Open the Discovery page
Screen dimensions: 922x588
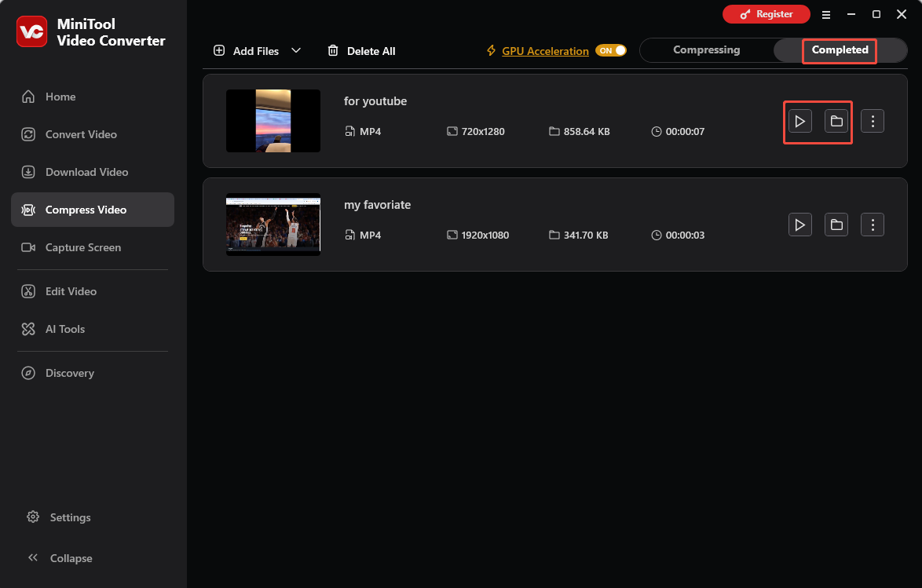point(93,373)
